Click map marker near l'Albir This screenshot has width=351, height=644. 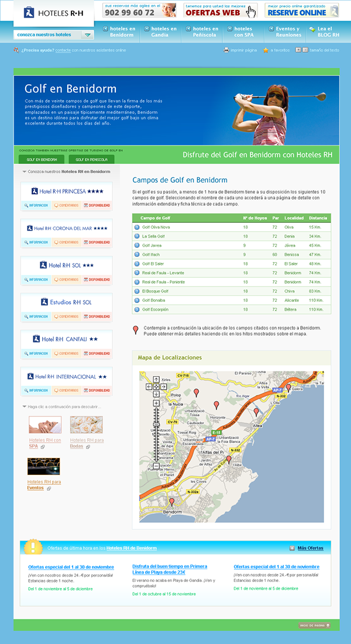click(x=229, y=460)
